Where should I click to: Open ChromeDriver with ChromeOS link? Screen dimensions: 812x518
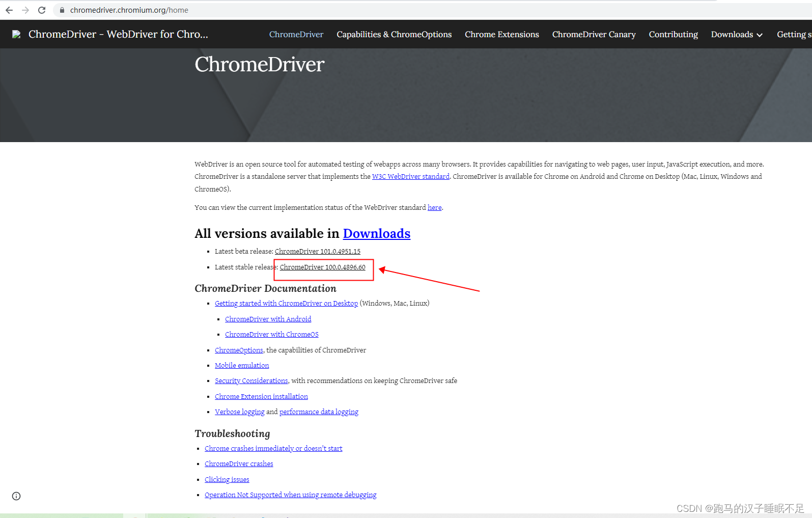click(272, 335)
